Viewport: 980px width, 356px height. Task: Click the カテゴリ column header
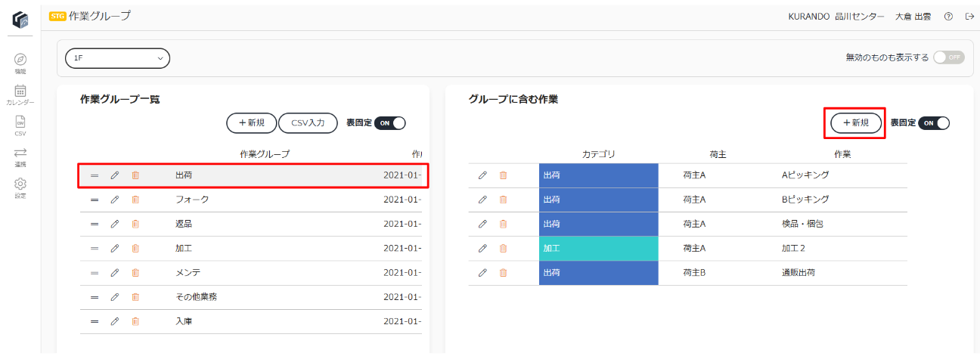(x=599, y=154)
